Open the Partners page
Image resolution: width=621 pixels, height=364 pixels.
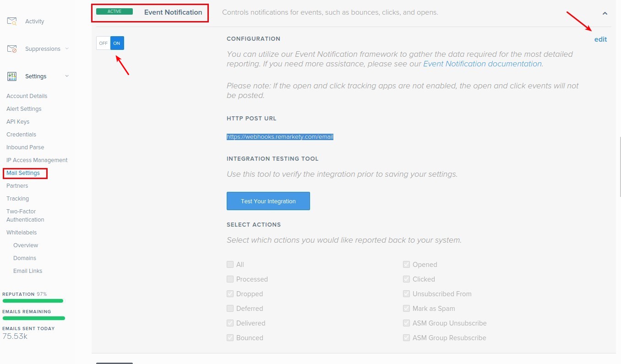pos(17,186)
